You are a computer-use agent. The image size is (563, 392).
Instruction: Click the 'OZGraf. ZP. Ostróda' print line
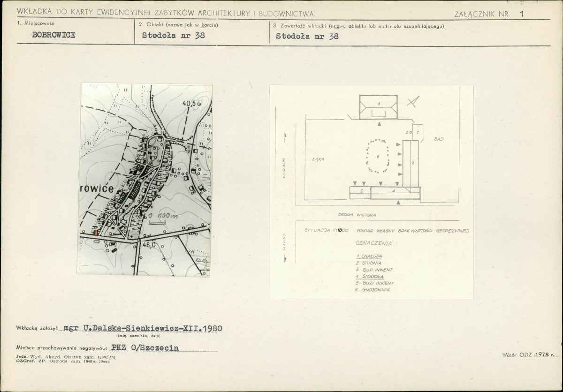pyautogui.click(x=63, y=362)
